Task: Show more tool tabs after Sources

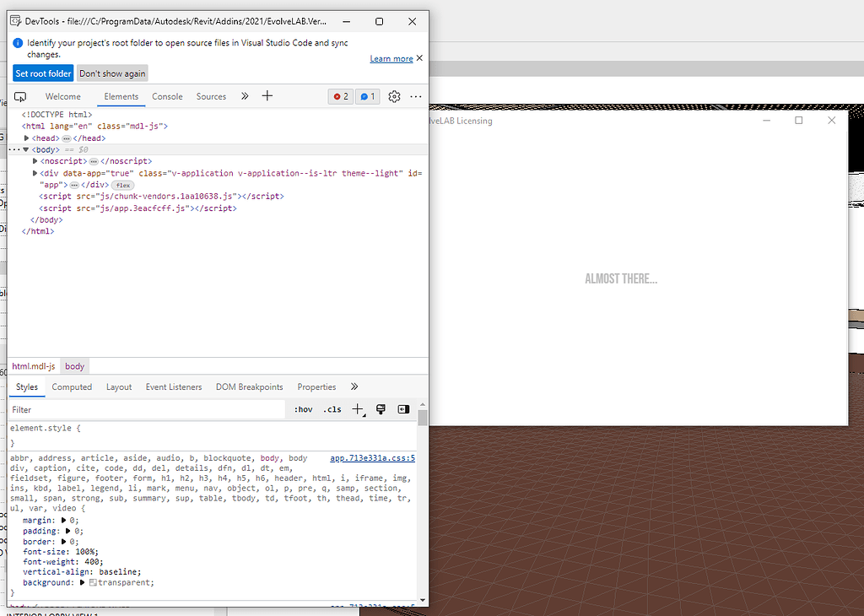Action: (245, 96)
